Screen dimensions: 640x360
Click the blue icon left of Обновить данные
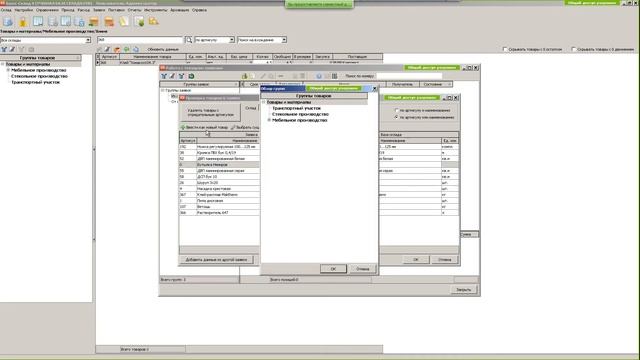click(x=136, y=49)
